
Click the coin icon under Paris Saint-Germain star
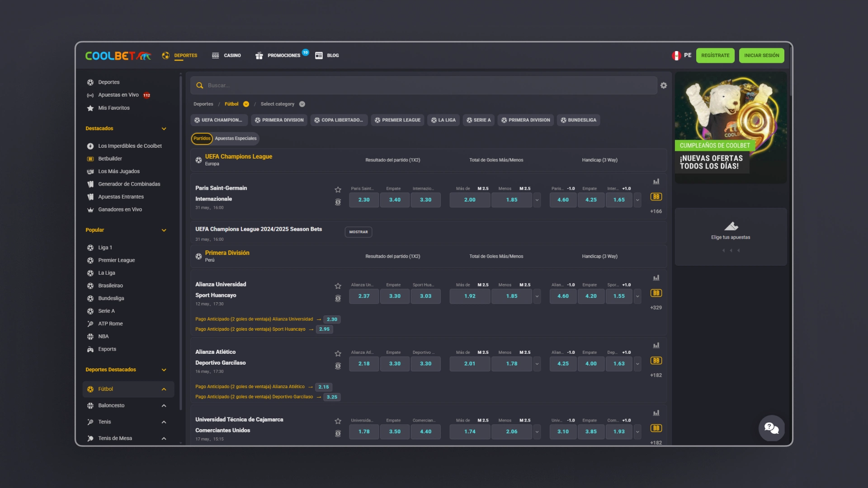pos(338,202)
